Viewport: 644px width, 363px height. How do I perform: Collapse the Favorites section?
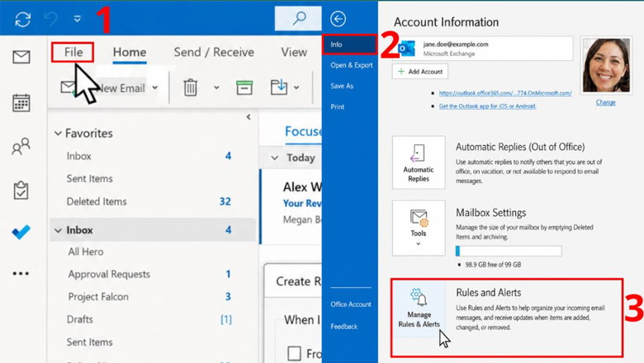[x=58, y=134]
